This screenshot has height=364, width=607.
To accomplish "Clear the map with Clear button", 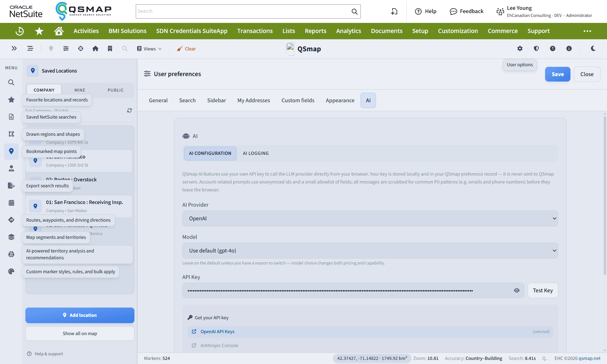I will [x=186, y=49].
